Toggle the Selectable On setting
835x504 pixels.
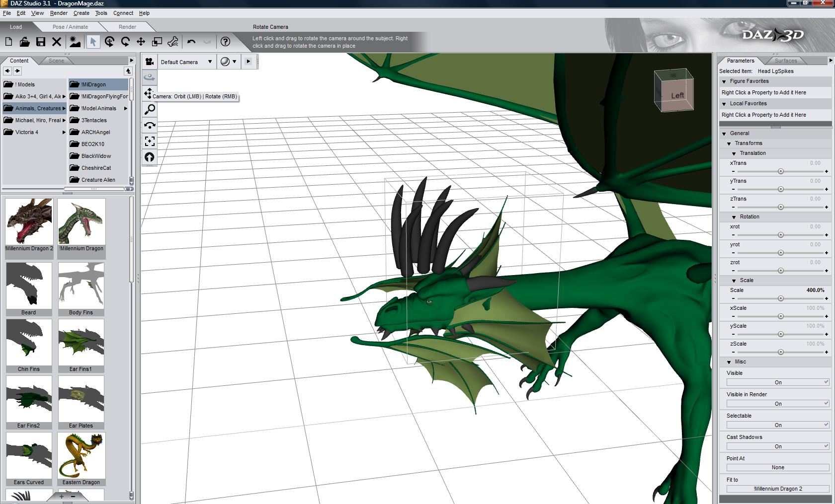[x=777, y=425]
